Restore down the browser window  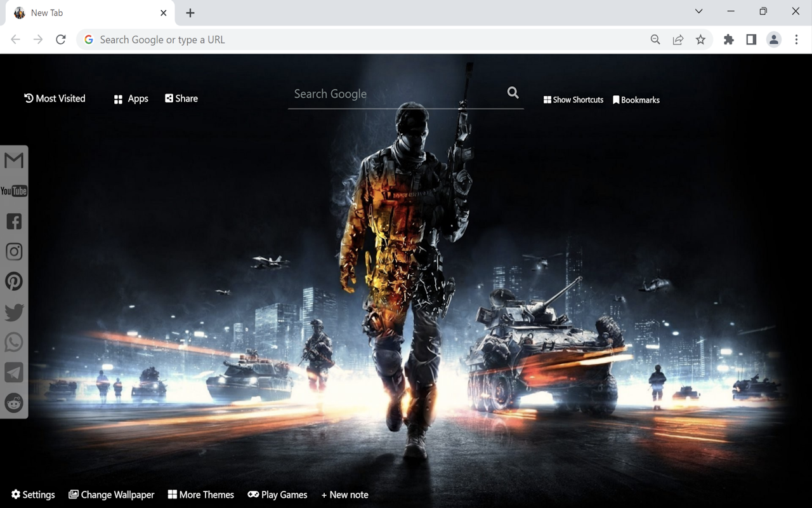[763, 11]
